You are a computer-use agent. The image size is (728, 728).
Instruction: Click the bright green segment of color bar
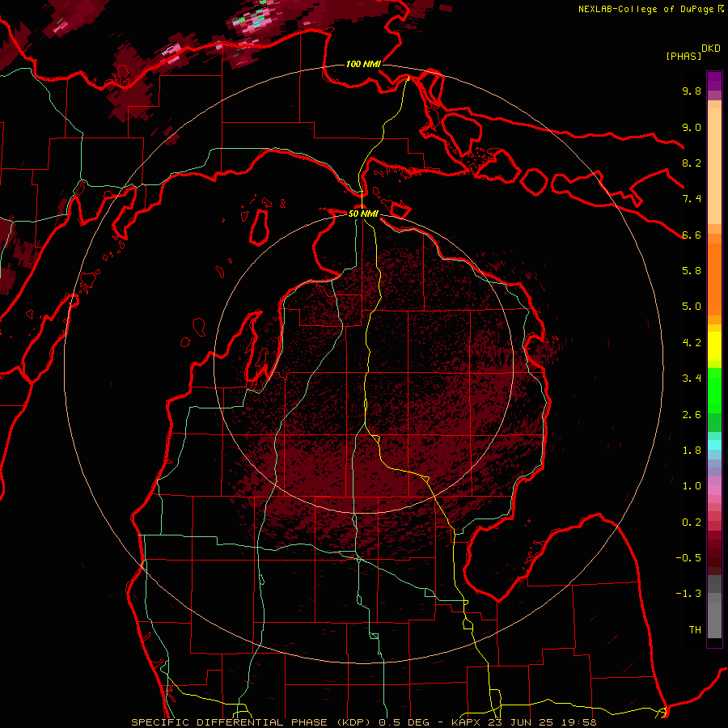tap(714, 391)
